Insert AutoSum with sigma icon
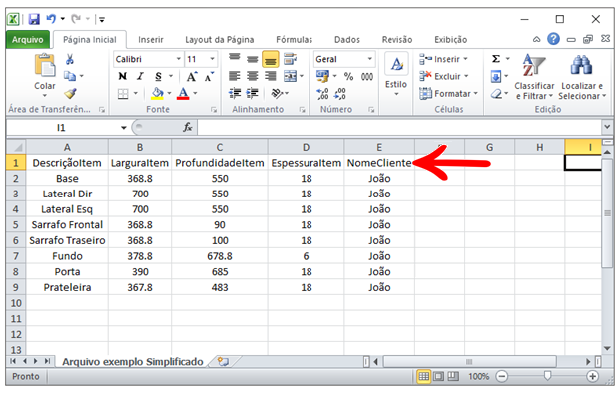This screenshot has width=616, height=393. click(x=496, y=59)
